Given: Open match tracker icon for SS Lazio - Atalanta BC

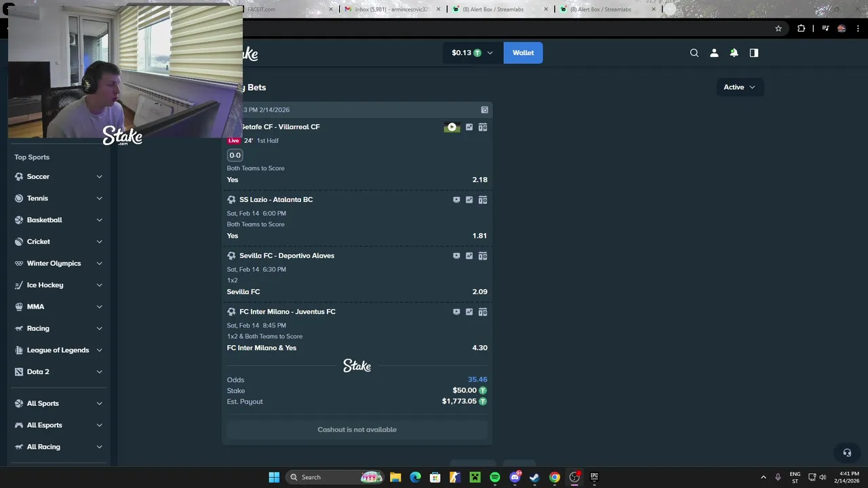Looking at the screenshot, I should point(483,200).
